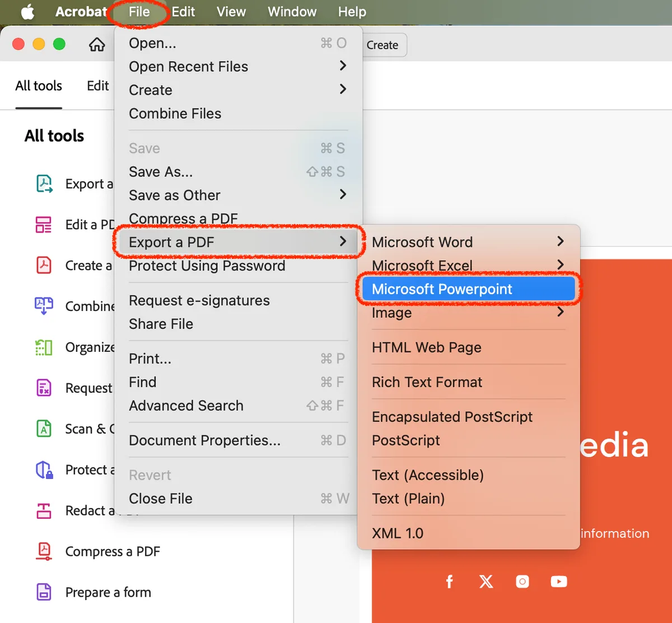Choose Advanced Search from the File menu
This screenshot has height=623, width=672.
(239, 406)
